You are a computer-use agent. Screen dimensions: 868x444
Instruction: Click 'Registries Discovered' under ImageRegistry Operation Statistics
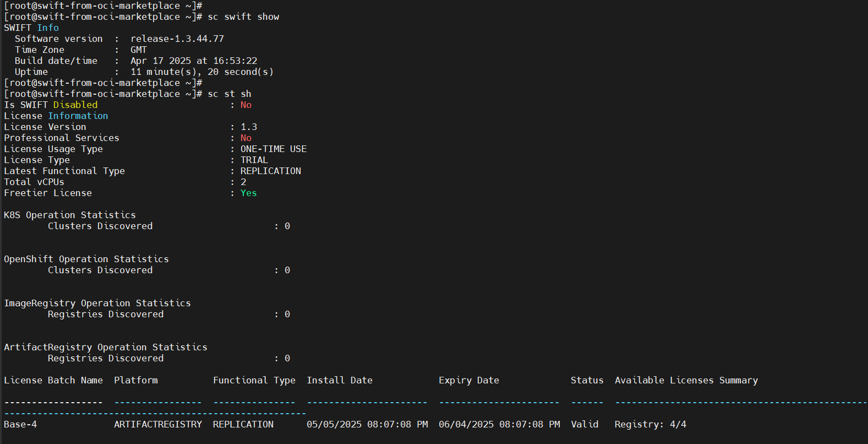(x=106, y=314)
